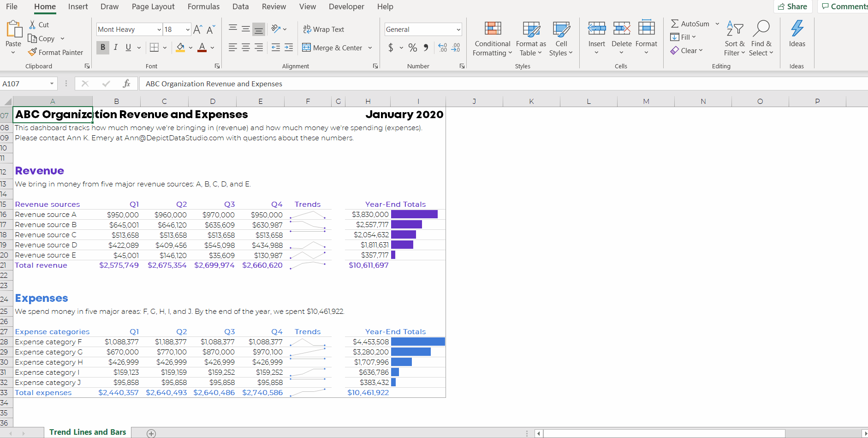The image size is (868, 438).
Task: Open Font dialog launcher
Action: pos(217,66)
